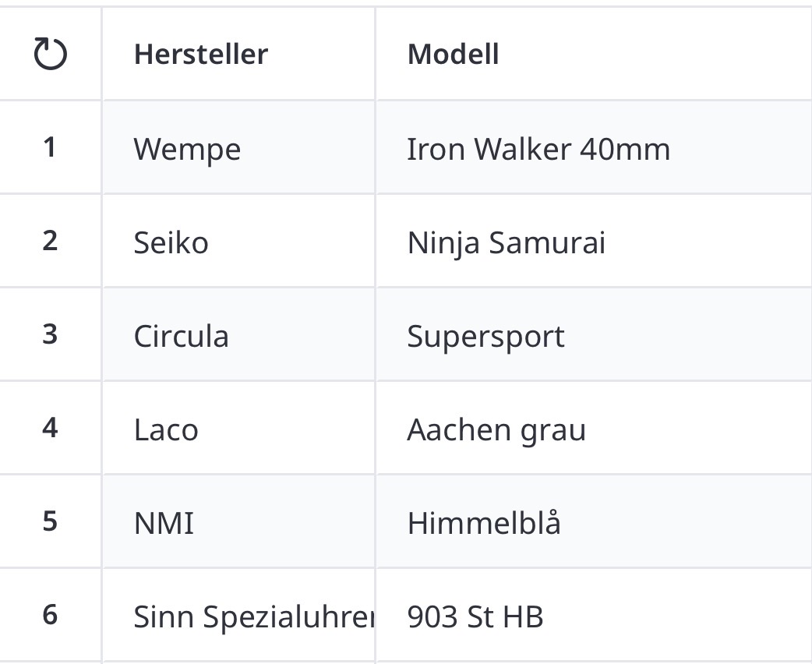Screen dimensions: 812x664
Task: Select the Circula cell
Action: (x=182, y=336)
